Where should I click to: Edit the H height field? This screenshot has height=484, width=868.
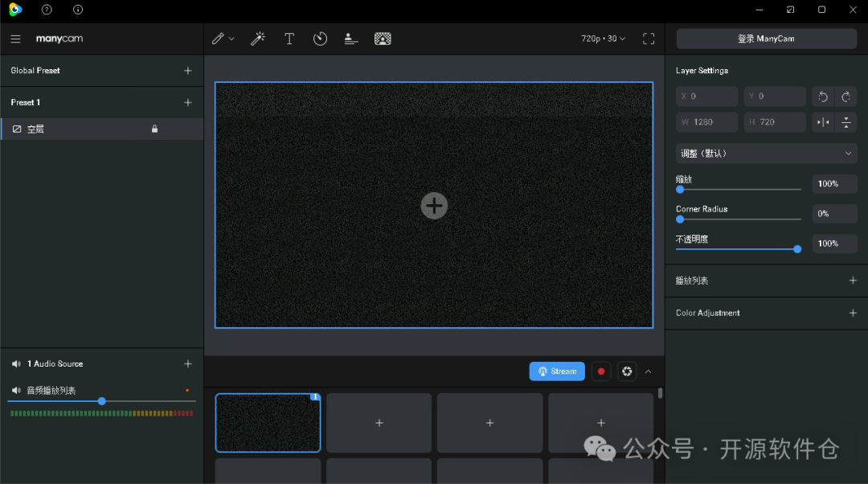[x=775, y=122]
